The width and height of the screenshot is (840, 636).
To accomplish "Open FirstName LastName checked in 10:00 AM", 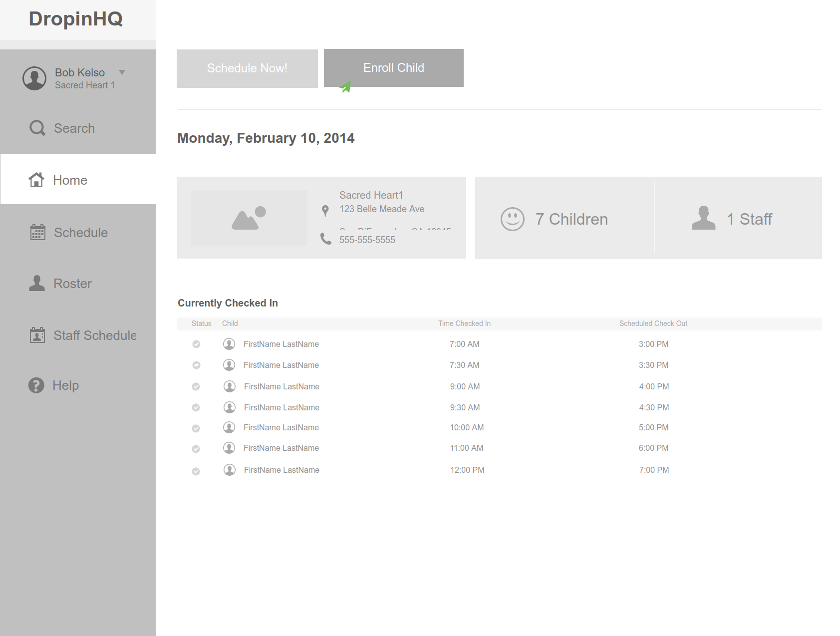I will click(281, 427).
